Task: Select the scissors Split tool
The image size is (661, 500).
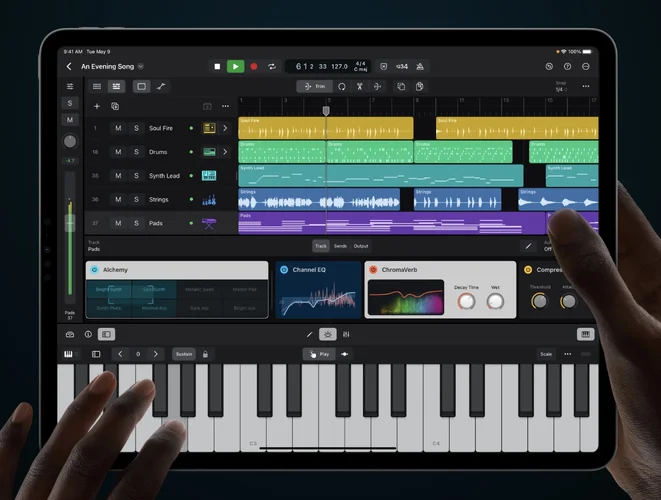Action: [x=360, y=86]
